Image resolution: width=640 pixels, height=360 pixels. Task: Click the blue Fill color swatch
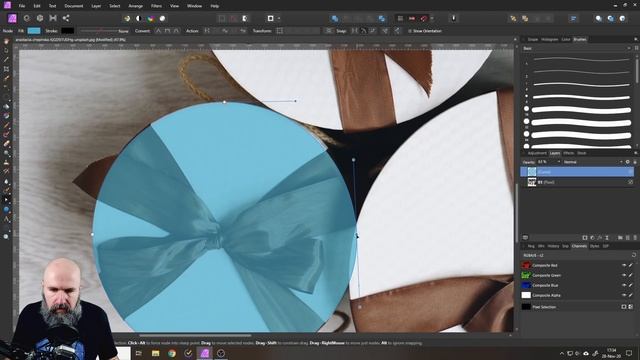34,31
